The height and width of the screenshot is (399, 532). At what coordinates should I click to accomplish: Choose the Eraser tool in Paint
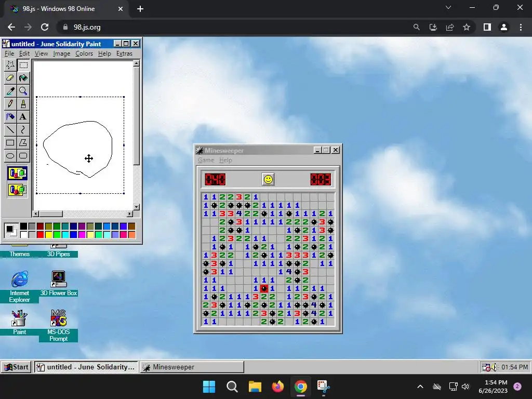click(x=10, y=78)
